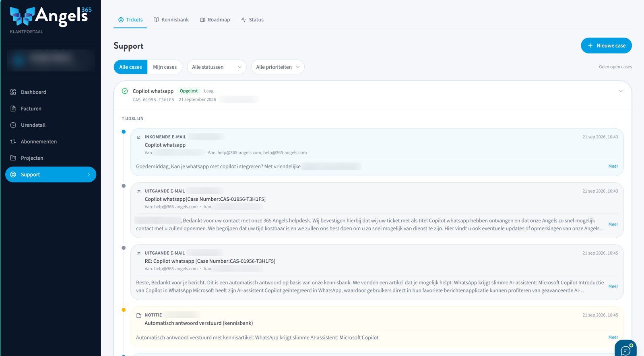Open the Facturen menu item
Image resolution: width=644 pixels, height=356 pixels.
51,109
